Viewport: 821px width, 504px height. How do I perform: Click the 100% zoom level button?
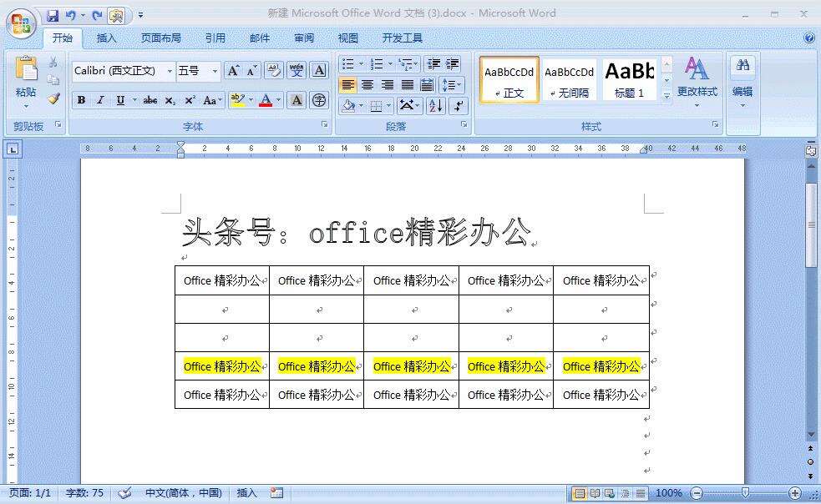(669, 493)
